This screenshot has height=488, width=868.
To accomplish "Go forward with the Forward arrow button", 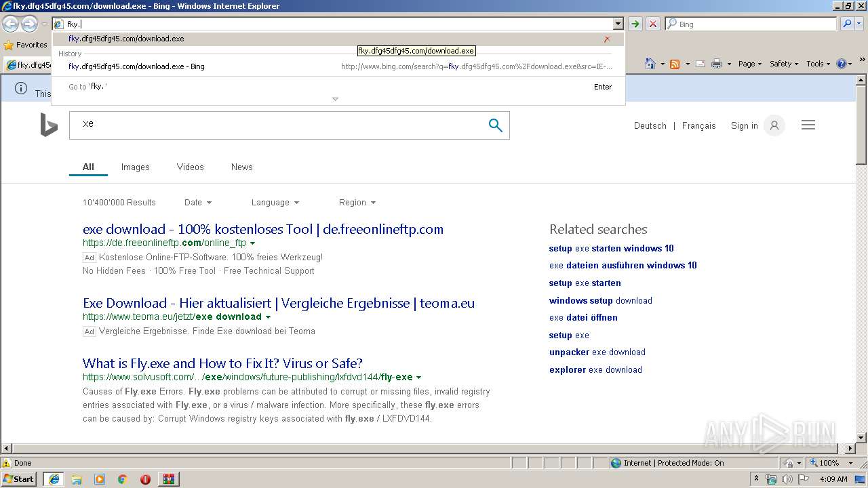I will (29, 24).
